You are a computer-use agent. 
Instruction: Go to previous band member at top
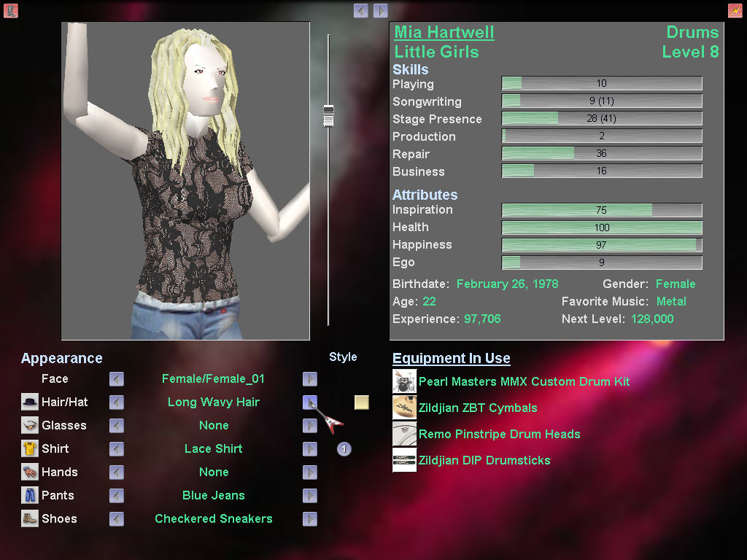[361, 10]
